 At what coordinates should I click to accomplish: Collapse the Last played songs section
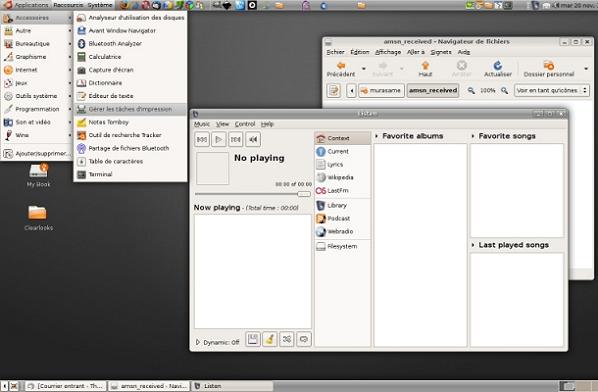pyautogui.click(x=473, y=245)
